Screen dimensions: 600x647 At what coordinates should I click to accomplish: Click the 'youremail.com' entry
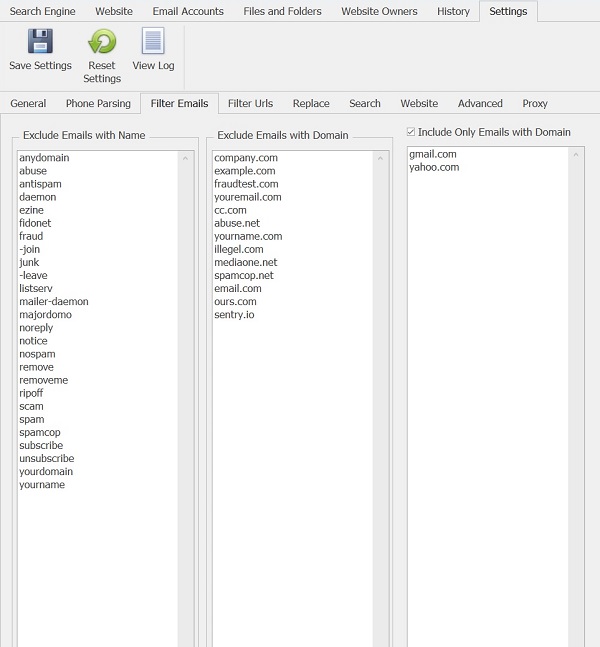click(x=248, y=197)
